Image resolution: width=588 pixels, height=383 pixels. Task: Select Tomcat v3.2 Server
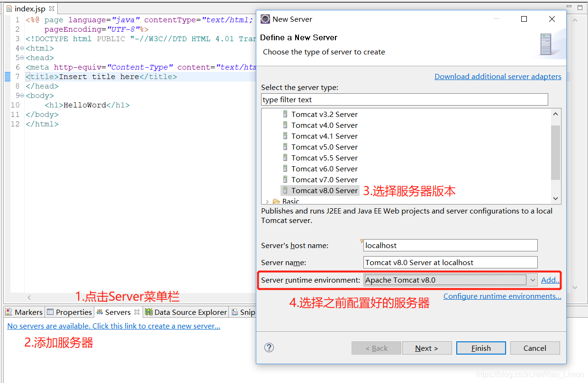324,114
